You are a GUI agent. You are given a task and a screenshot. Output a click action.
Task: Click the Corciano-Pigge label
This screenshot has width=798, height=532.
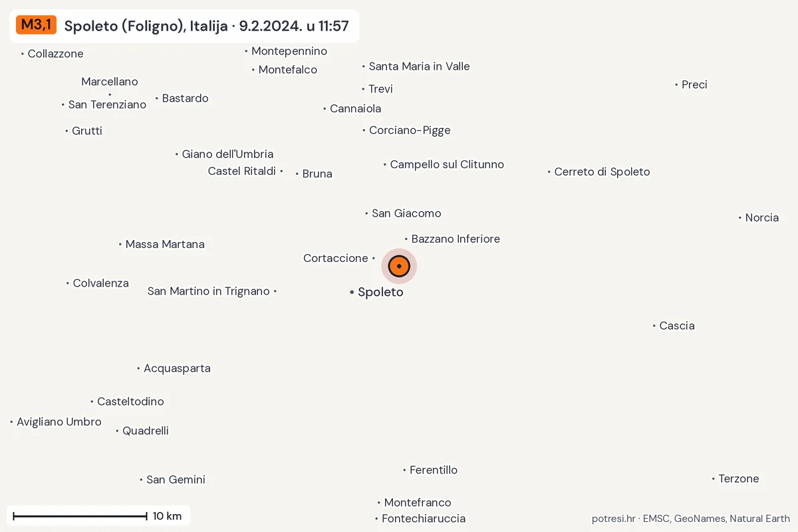coord(410,130)
